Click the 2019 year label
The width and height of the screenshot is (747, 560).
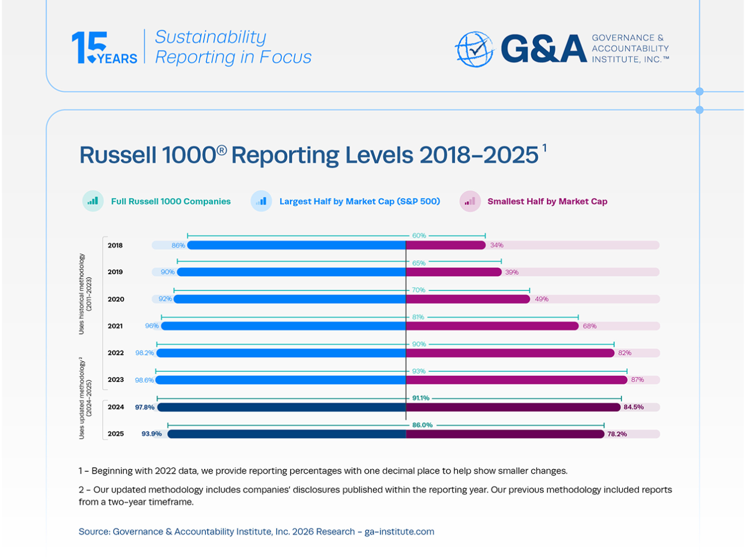click(x=115, y=272)
